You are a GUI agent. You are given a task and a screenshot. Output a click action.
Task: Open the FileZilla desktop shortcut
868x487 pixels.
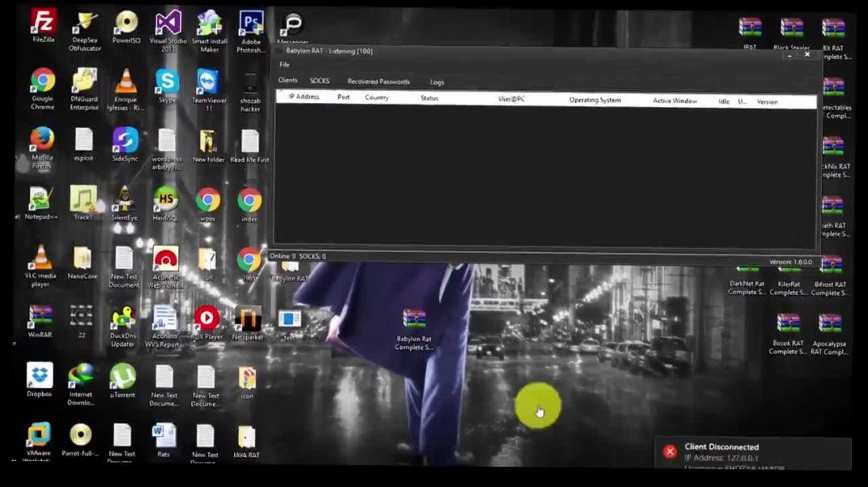[44, 25]
